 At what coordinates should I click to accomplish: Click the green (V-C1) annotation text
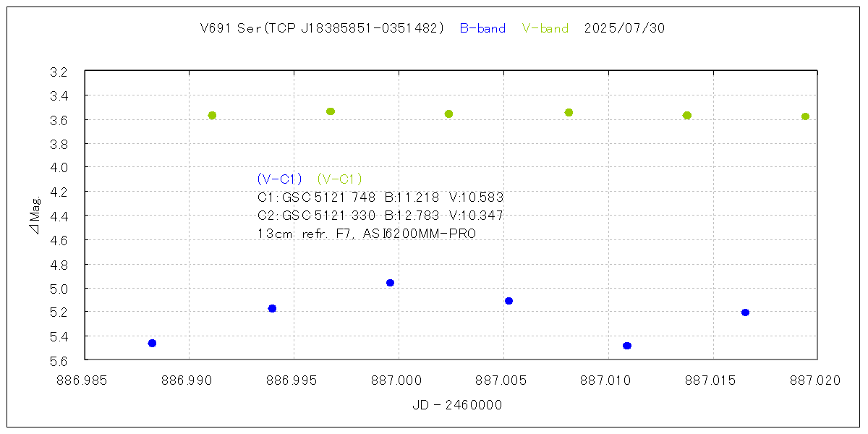pos(339,179)
